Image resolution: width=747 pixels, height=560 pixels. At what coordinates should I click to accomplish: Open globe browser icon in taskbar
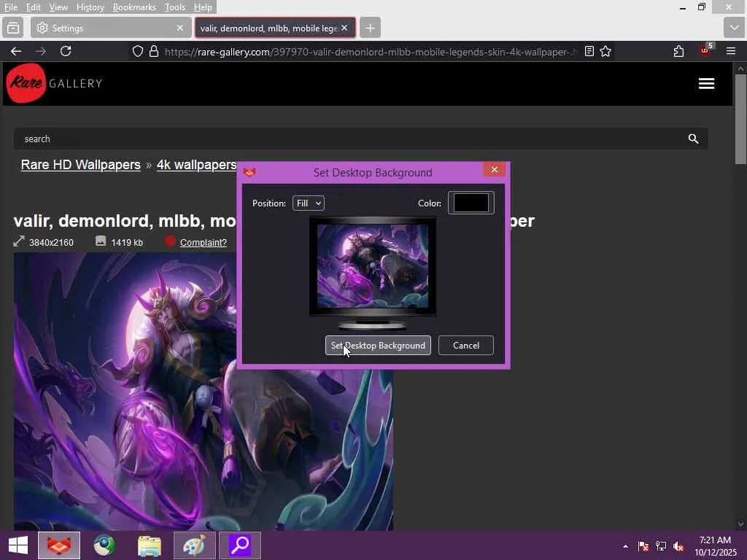[104, 545]
